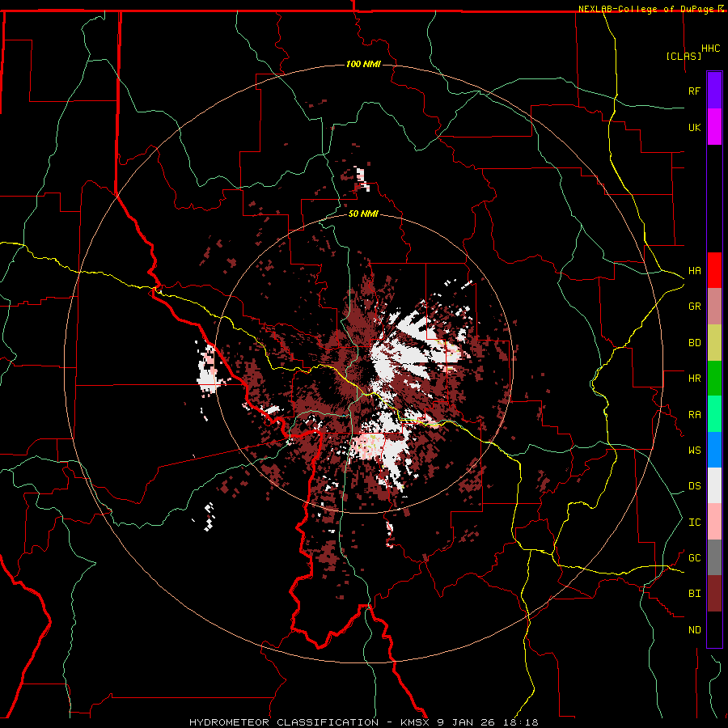728x728 pixels.
Task: Click the NEXLAB-College of DuPage credit text
Action: pos(645,9)
